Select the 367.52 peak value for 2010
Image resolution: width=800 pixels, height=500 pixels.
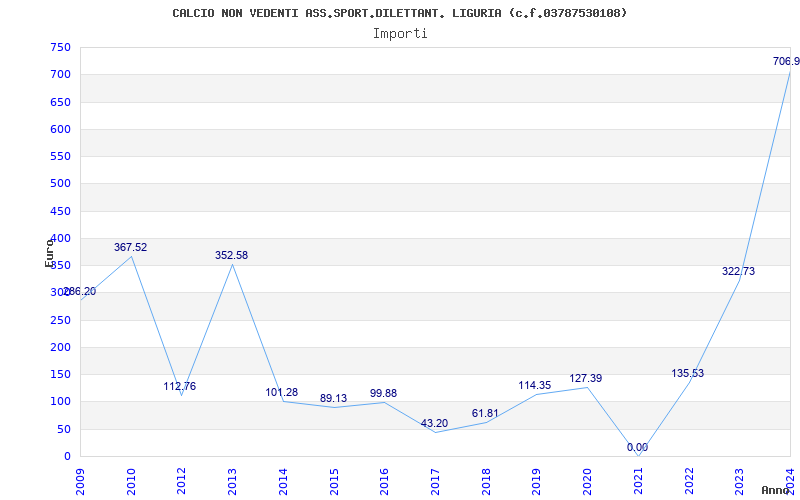130,247
